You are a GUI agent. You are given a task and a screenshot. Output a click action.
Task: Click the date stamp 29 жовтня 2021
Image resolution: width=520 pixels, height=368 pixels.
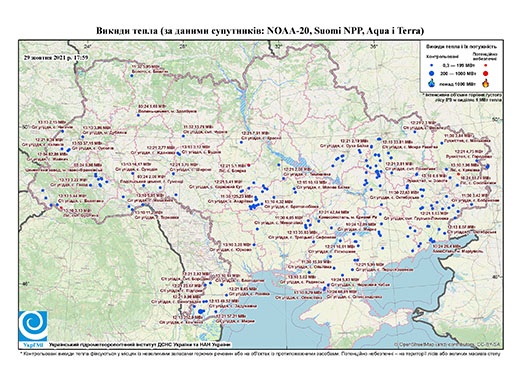(x=56, y=57)
